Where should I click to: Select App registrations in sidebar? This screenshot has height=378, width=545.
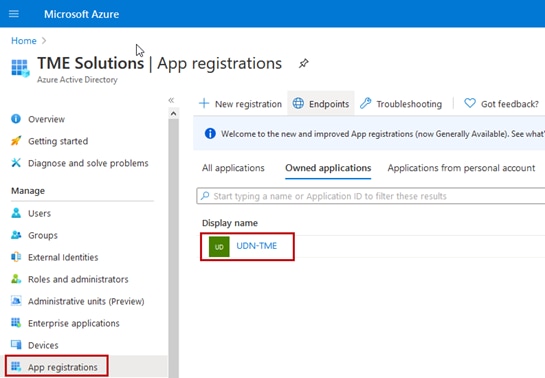click(x=63, y=367)
